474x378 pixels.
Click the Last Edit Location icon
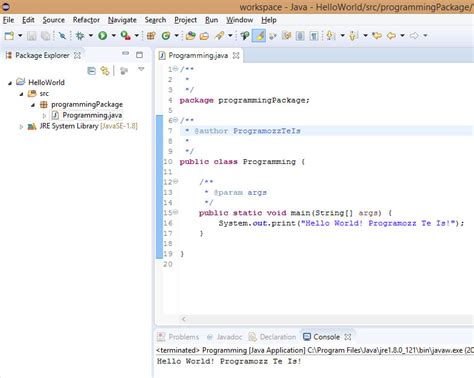[x=377, y=36]
